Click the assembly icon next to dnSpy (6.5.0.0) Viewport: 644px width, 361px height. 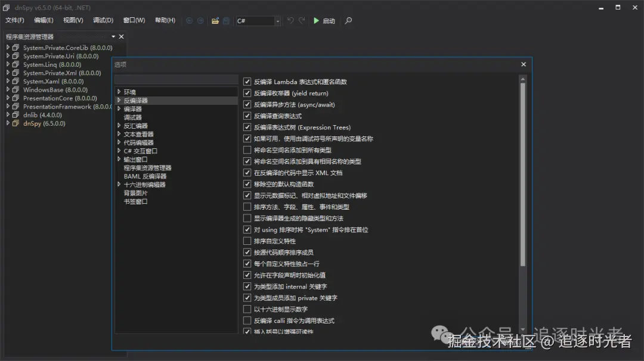click(x=16, y=123)
